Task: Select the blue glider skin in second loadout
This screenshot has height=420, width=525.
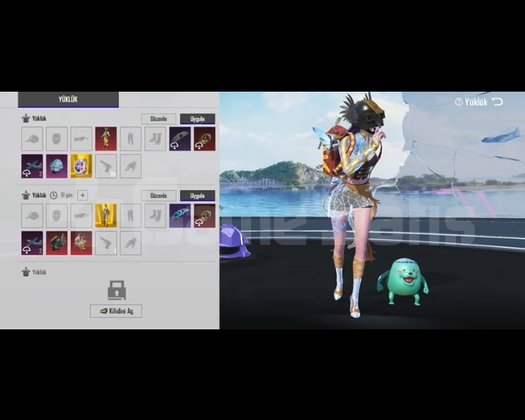Action: (x=180, y=216)
